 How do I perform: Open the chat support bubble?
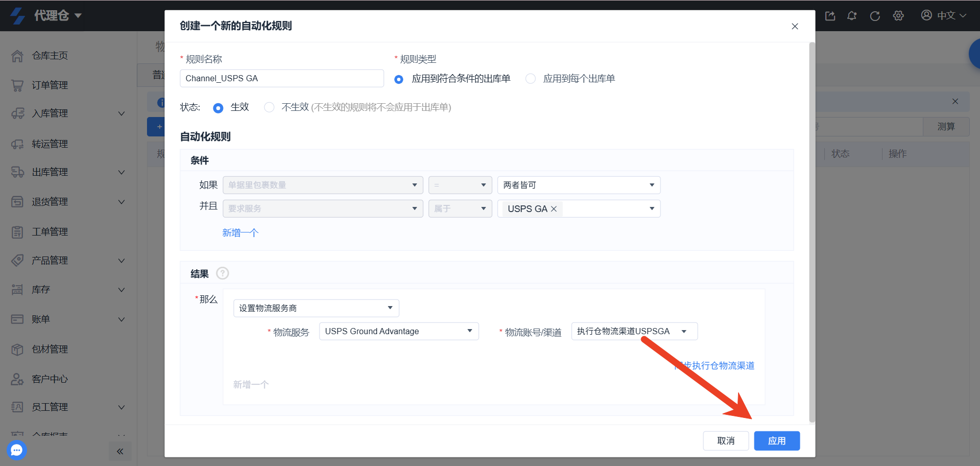click(17, 450)
